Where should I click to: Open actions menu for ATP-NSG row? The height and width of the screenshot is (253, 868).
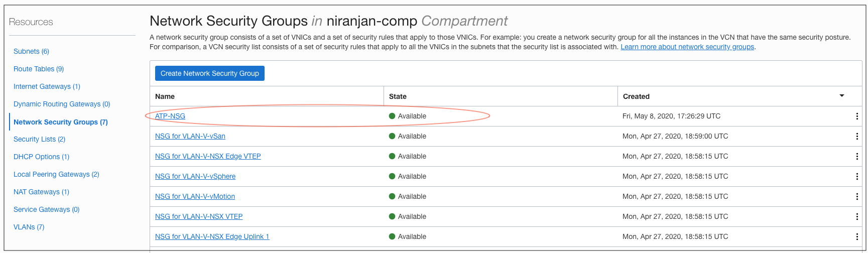pyautogui.click(x=856, y=116)
